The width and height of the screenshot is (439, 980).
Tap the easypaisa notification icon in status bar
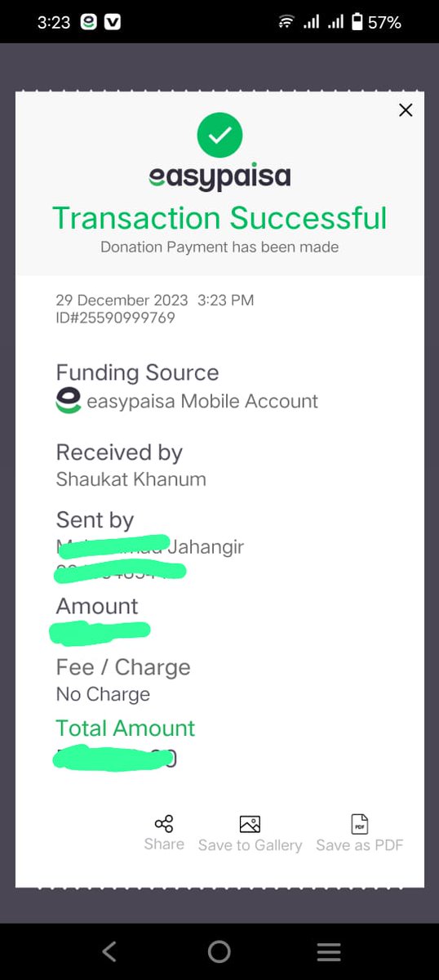tap(89, 22)
